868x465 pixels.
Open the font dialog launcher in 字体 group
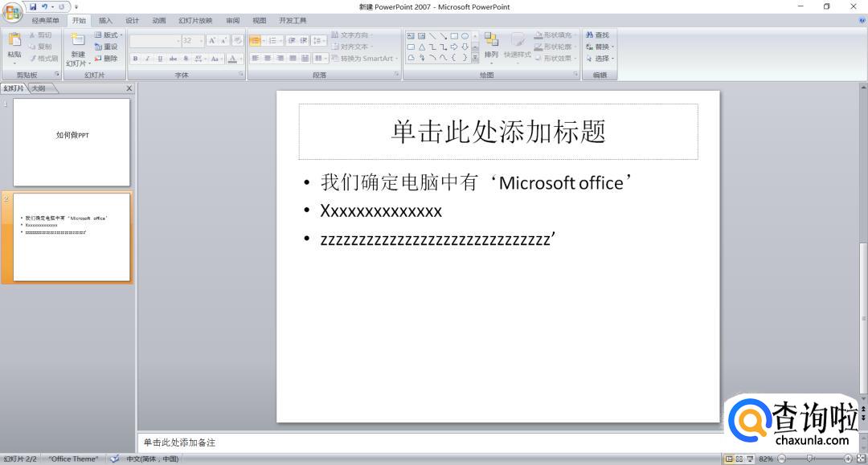click(241, 74)
